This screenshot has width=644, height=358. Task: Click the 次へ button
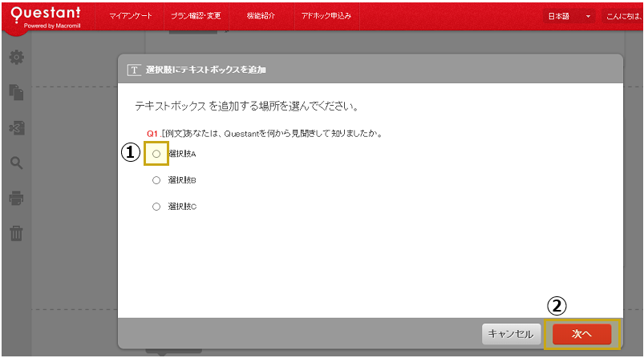(582, 334)
